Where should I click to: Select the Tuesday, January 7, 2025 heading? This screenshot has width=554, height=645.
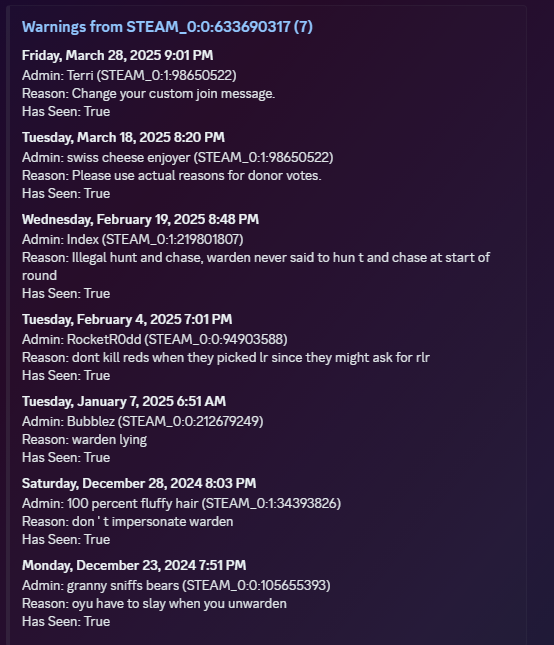click(x=124, y=401)
